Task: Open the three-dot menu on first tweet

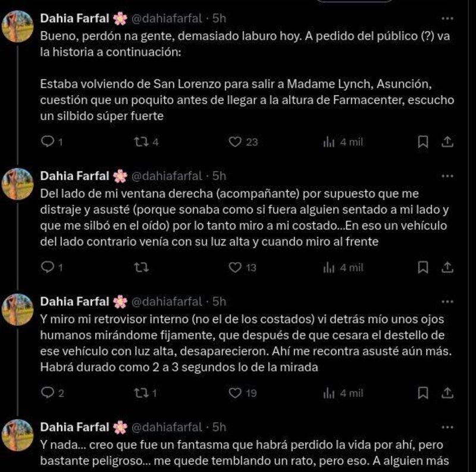Action: click(447, 18)
